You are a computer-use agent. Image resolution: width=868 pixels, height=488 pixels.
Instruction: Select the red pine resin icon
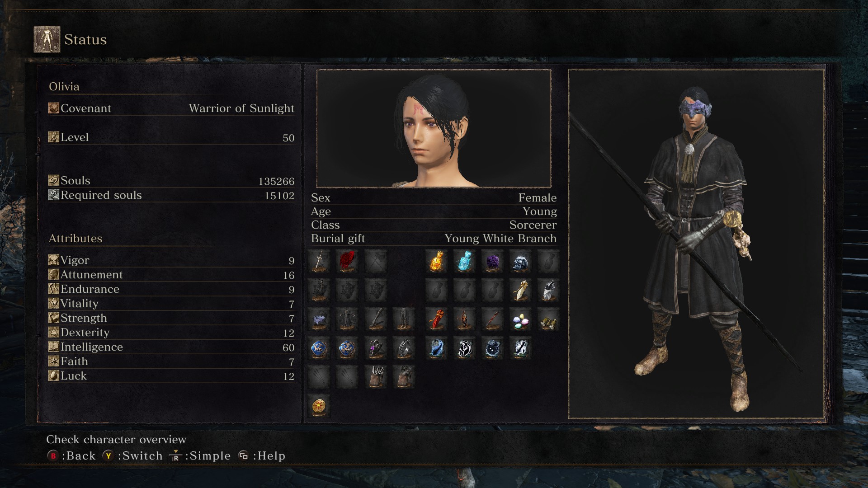(437, 319)
